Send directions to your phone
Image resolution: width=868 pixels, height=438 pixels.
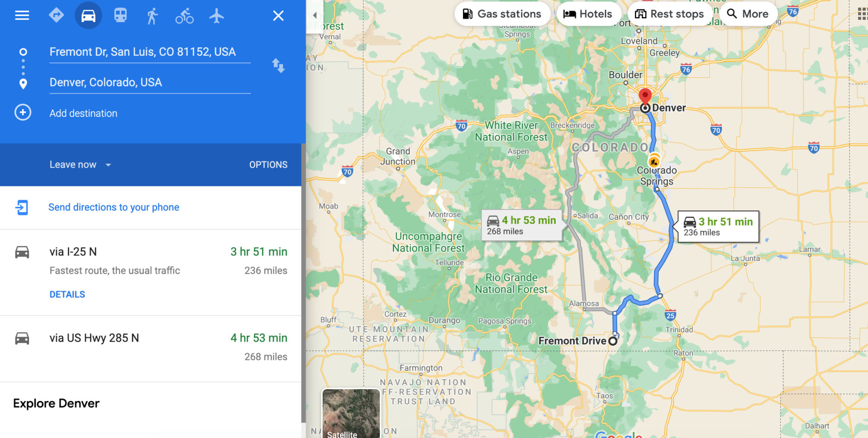click(114, 207)
